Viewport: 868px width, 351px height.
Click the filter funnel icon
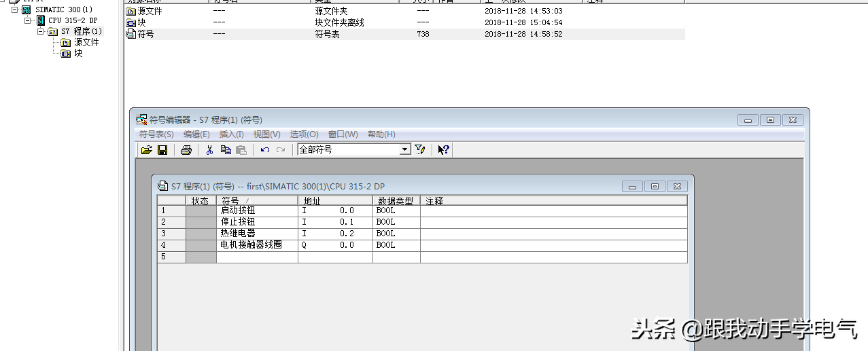pyautogui.click(x=420, y=150)
